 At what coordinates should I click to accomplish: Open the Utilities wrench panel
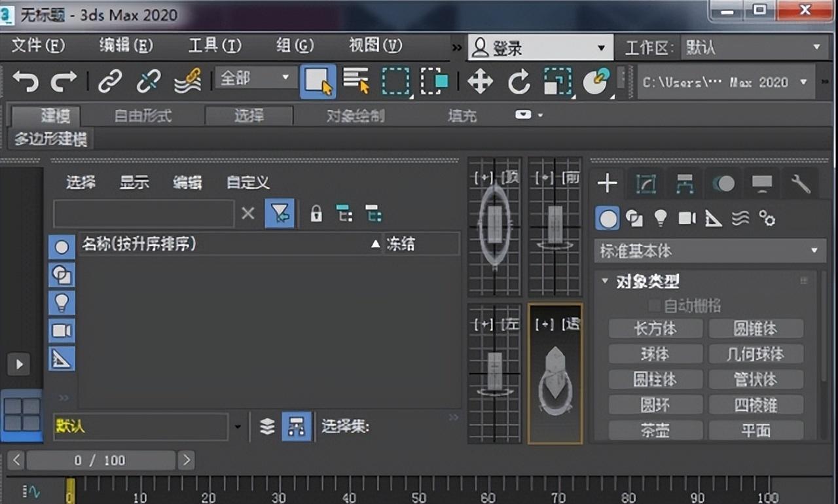coord(800,184)
